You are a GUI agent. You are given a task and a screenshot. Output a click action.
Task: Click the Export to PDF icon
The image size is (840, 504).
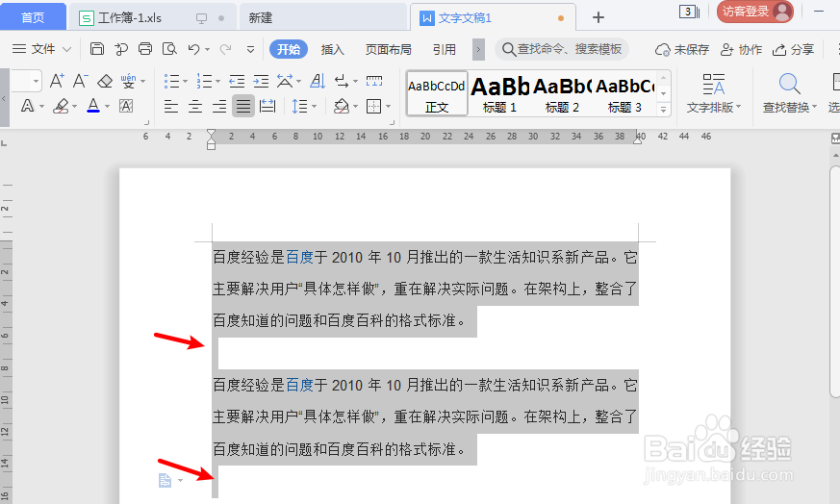pos(121,49)
